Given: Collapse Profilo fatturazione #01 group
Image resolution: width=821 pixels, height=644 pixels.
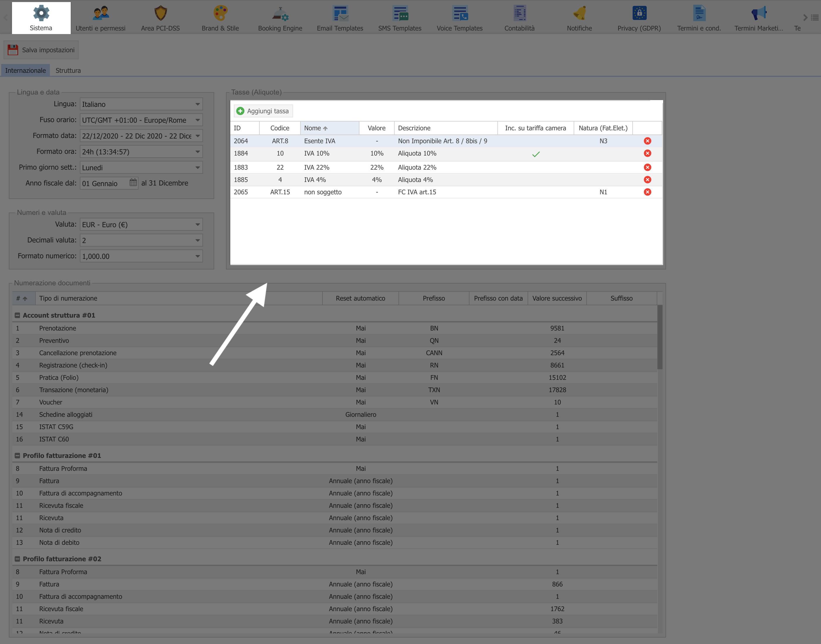Looking at the screenshot, I should [17, 456].
